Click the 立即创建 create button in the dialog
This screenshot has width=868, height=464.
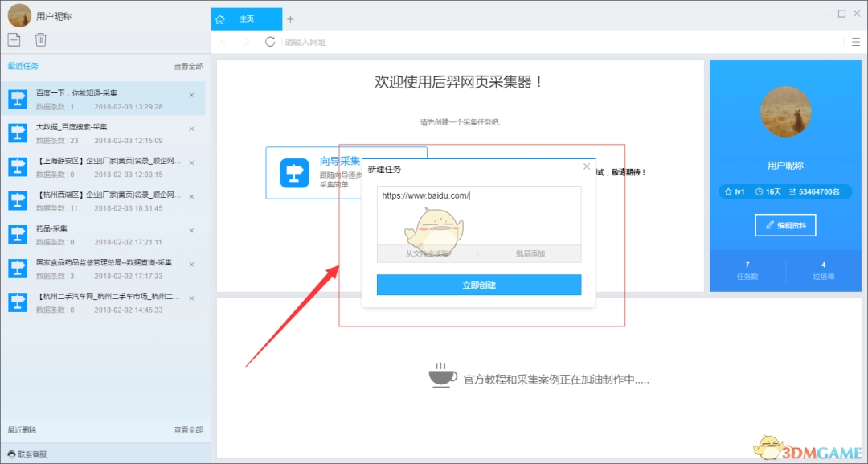(479, 285)
